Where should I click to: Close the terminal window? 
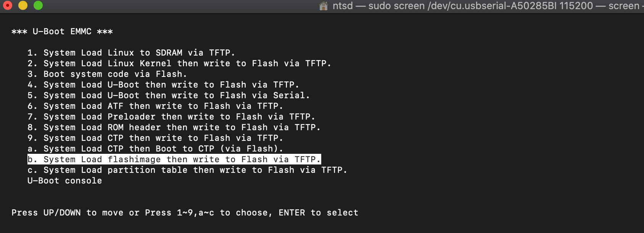[8, 6]
